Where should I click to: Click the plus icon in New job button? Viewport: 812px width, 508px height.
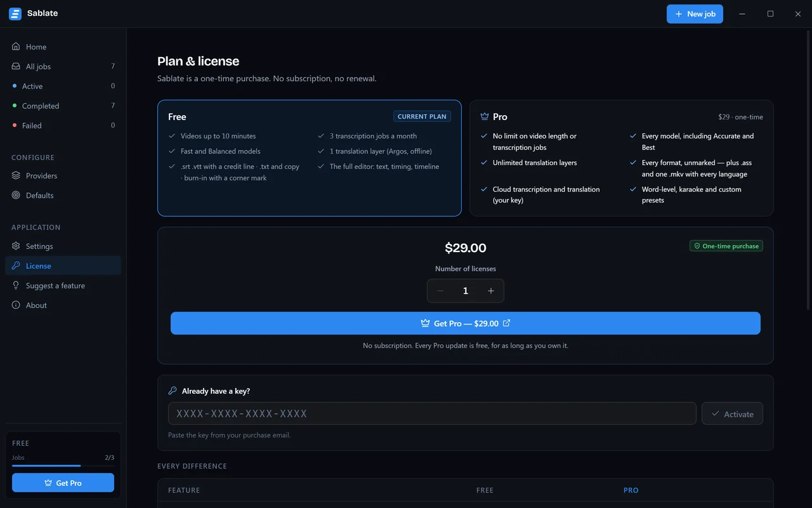pos(679,14)
